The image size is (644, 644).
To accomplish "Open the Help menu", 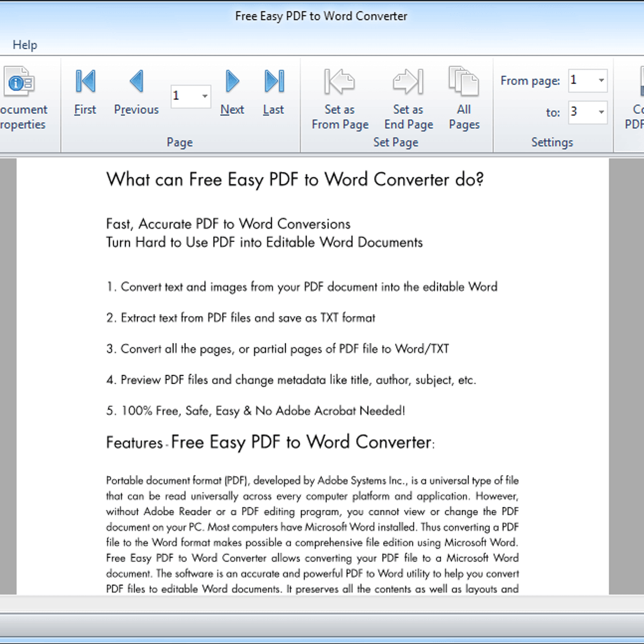I will pyautogui.click(x=25, y=45).
